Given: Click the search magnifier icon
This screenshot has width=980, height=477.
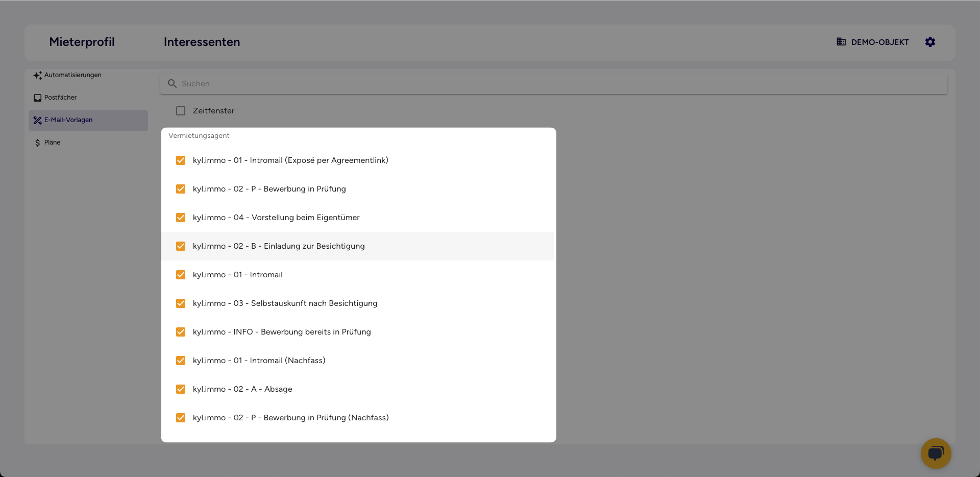Looking at the screenshot, I should point(172,84).
